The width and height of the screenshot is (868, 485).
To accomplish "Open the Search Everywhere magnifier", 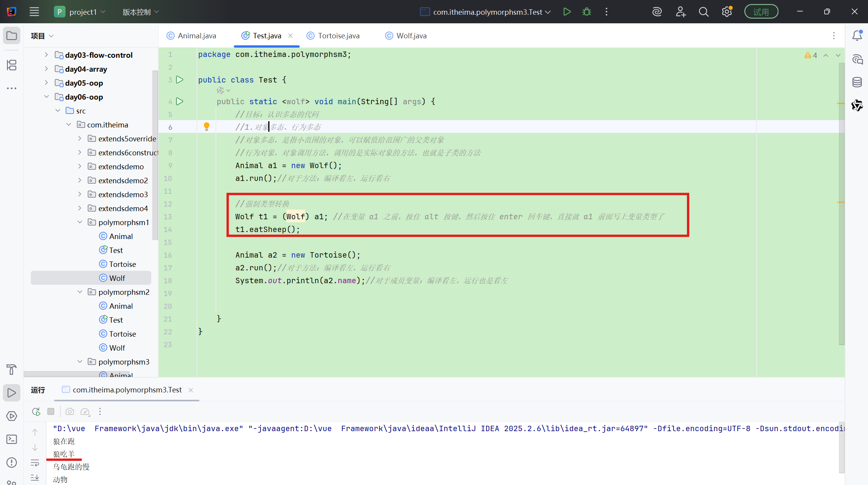I will (704, 12).
